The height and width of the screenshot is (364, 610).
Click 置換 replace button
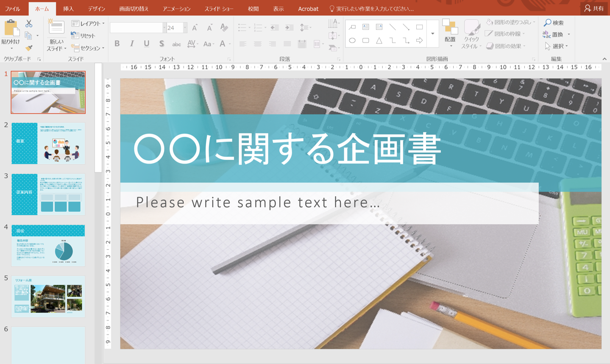(x=557, y=34)
